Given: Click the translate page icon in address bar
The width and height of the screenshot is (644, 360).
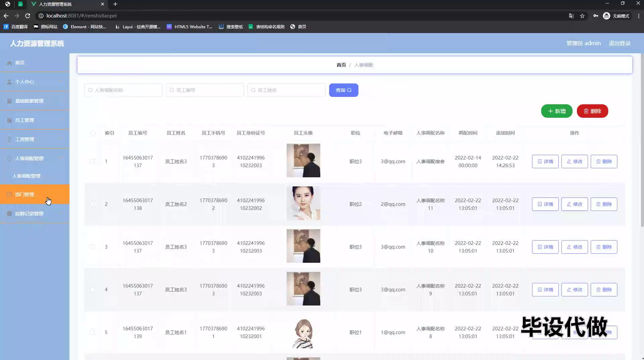Looking at the screenshot, I should pos(571,16).
